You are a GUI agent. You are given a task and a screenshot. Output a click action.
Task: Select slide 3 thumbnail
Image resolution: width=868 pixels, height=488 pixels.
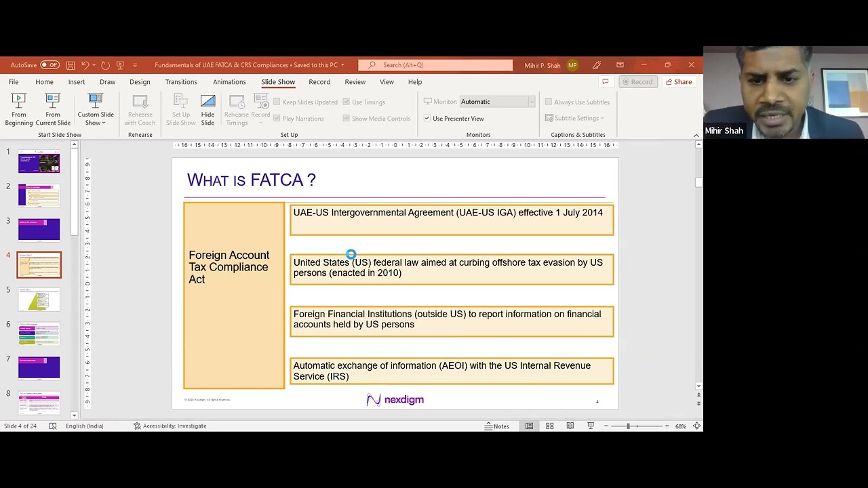pos(39,230)
